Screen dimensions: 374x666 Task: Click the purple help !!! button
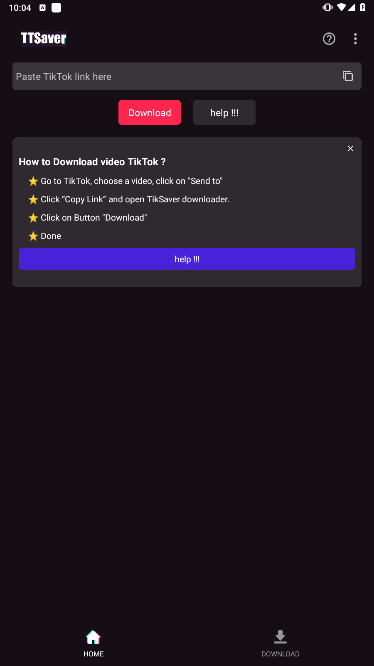pos(187,259)
